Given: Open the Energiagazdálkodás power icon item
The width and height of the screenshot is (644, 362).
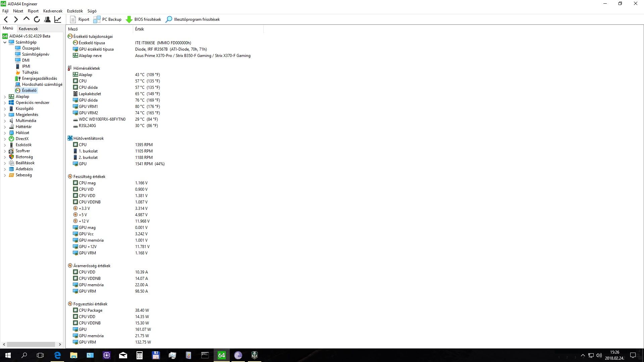Looking at the screenshot, I should point(18,78).
